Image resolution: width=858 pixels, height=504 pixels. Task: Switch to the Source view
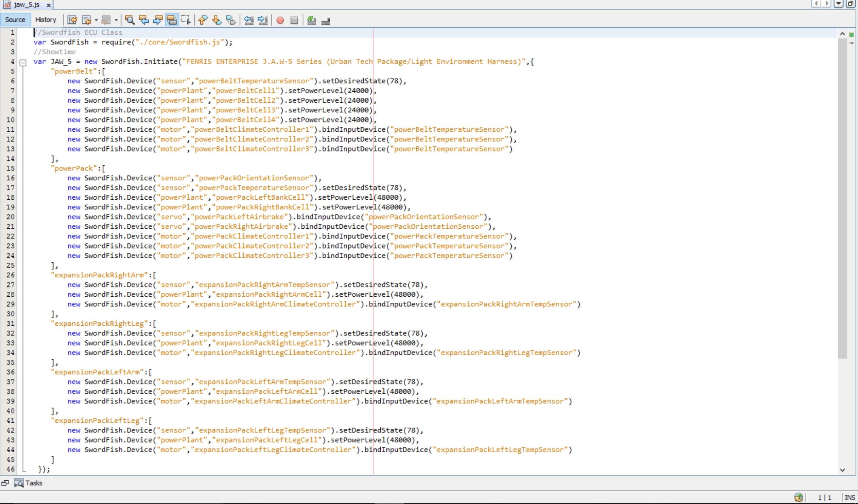(x=15, y=20)
